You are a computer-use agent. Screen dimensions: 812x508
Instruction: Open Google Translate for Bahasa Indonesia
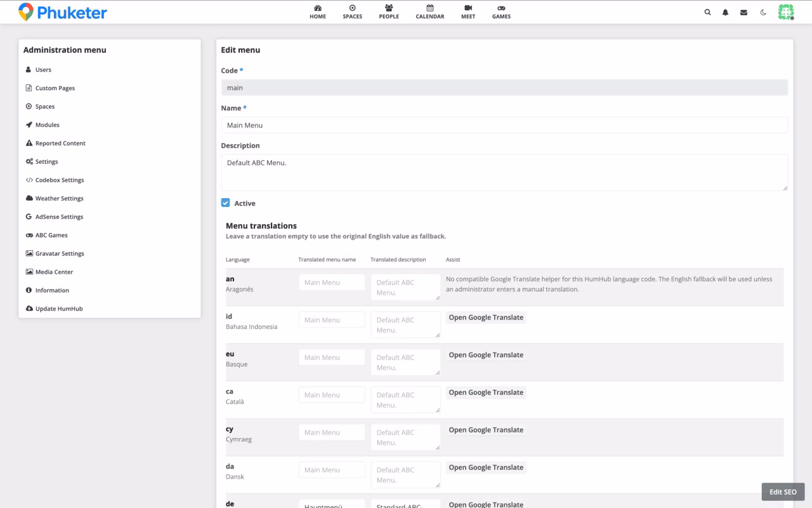click(486, 317)
